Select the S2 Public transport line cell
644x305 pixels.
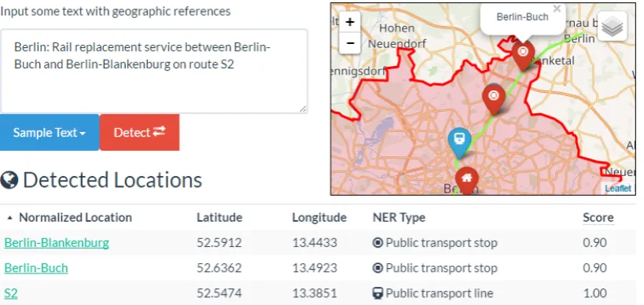click(432, 293)
